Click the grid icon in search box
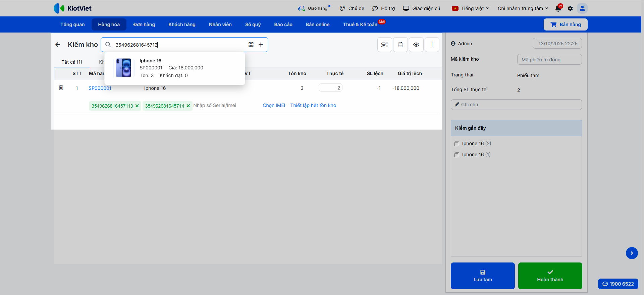Image resolution: width=644 pixels, height=295 pixels. (251, 45)
